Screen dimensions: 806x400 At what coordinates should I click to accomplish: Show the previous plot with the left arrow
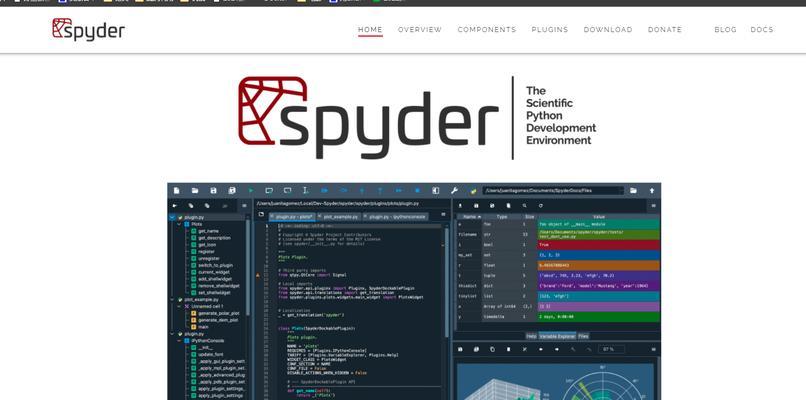tap(541, 349)
